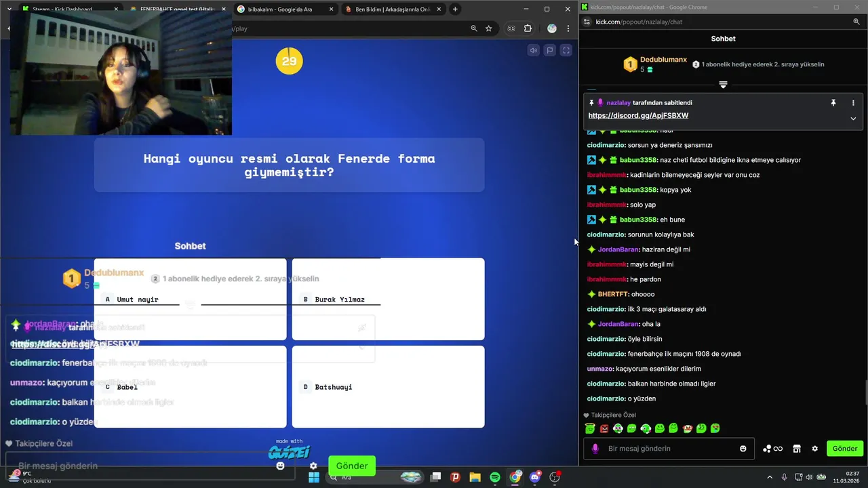Screen dimensions: 868x488
Task: Click the zoom magnifier in quiz address bar
Action: pos(474,28)
